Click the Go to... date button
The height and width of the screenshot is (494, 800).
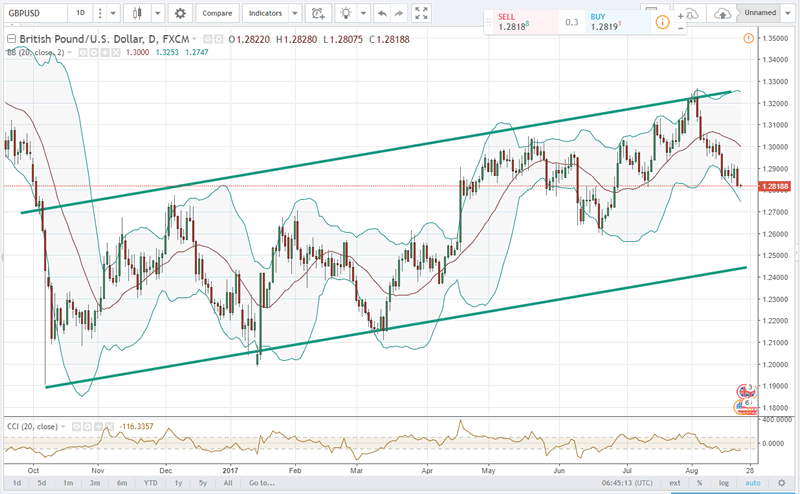(262, 483)
